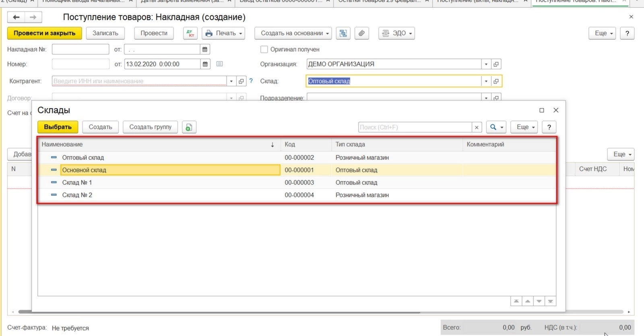Open calendar for the Накладная date field
This screenshot has width=644, height=336.
205,49
